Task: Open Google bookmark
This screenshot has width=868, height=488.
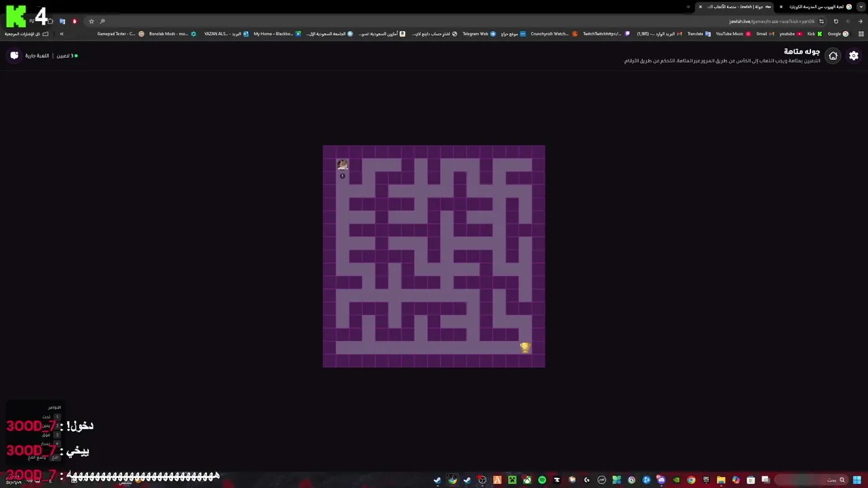Action: pos(838,34)
